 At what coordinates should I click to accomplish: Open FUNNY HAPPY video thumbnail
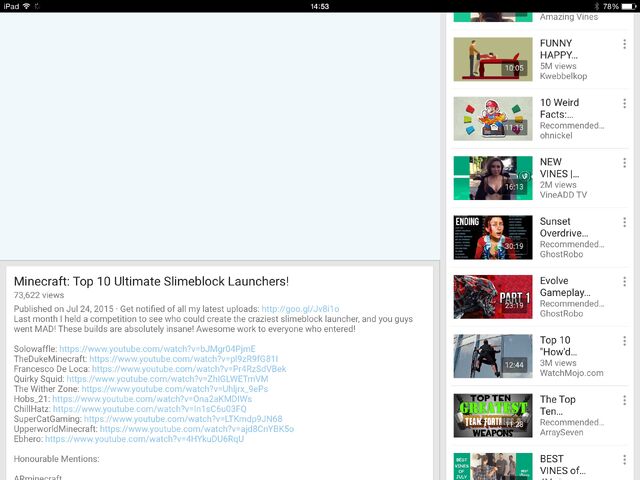pyautogui.click(x=493, y=59)
